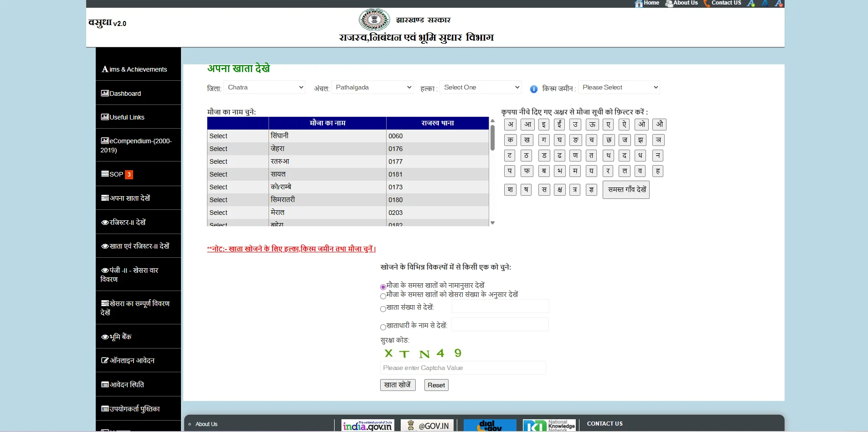Open the जिला dropdown showing Chatra
Image resolution: width=868 pixels, height=432 pixels.
pyautogui.click(x=264, y=87)
